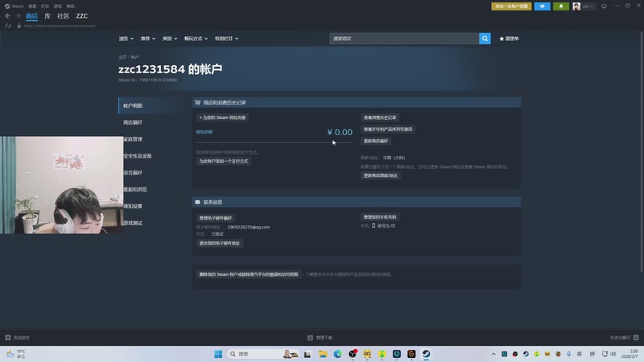Image resolution: width=644 pixels, height=362 pixels.
Task: Go back with the back arrow
Action: tap(8, 15)
